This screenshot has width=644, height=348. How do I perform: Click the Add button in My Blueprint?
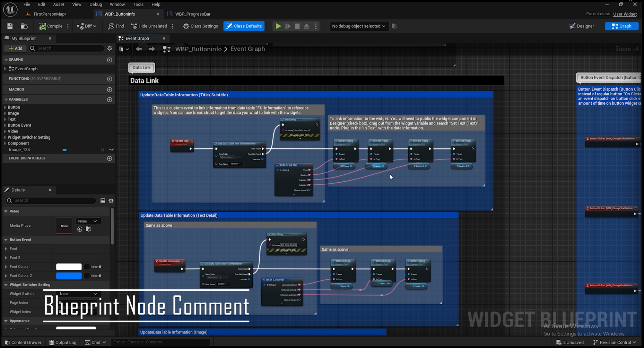tap(16, 49)
